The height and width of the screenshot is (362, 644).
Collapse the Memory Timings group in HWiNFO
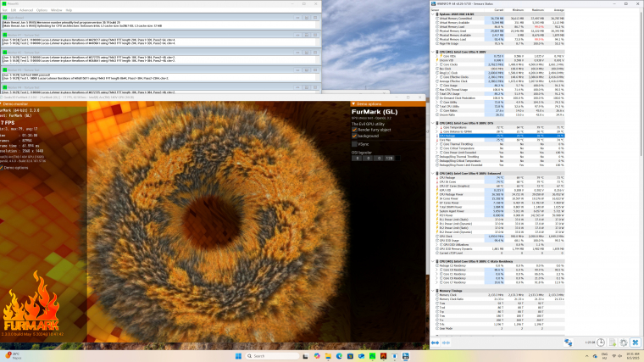433,291
